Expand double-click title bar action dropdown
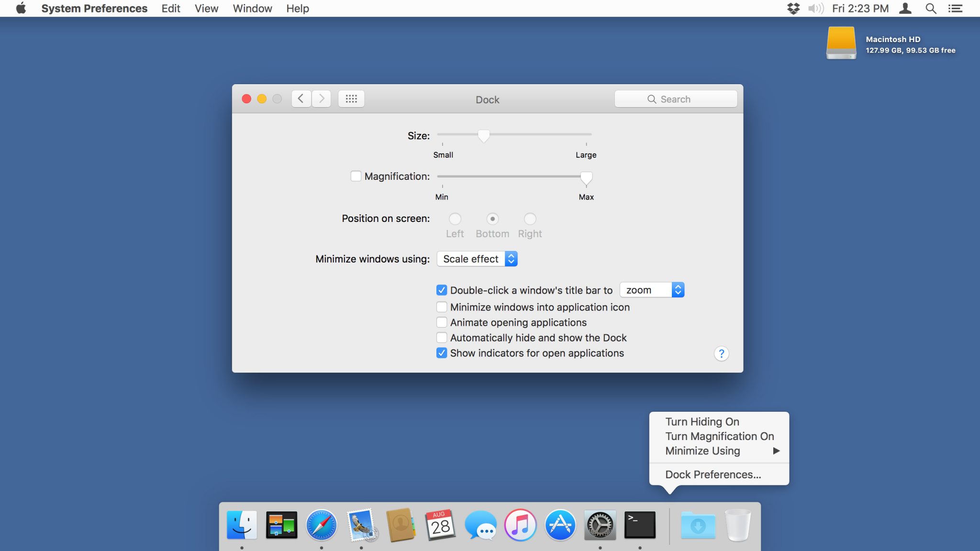This screenshot has width=980, height=551. [678, 289]
